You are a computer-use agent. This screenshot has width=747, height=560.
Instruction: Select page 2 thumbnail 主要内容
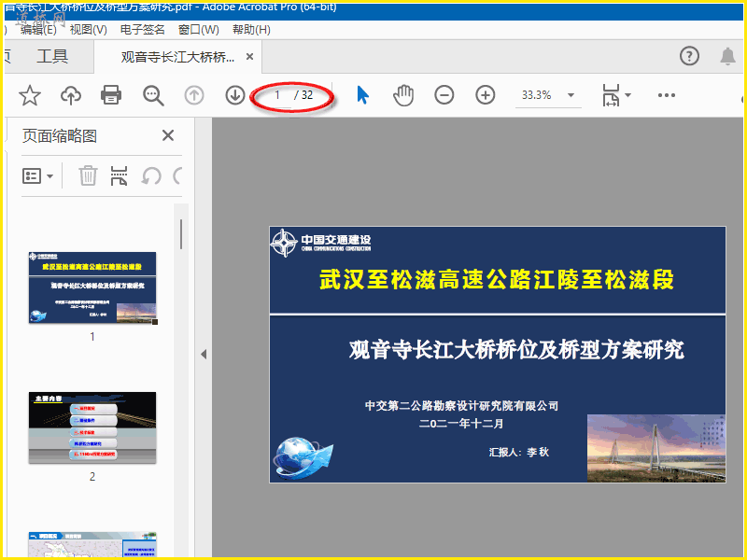point(92,427)
